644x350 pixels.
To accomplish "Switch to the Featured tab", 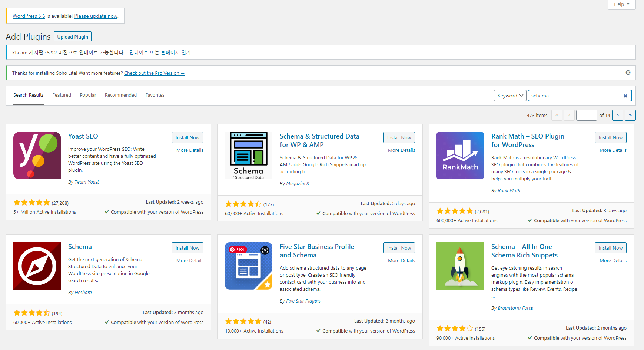I will (x=62, y=95).
